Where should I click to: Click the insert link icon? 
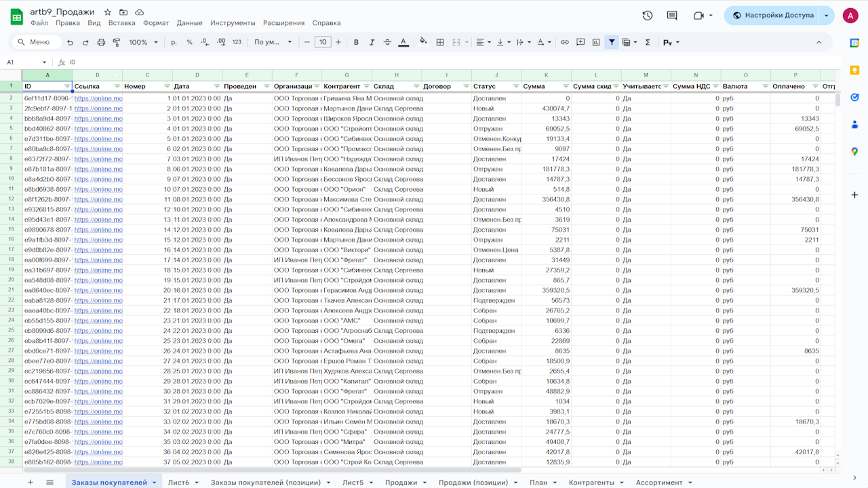click(564, 42)
